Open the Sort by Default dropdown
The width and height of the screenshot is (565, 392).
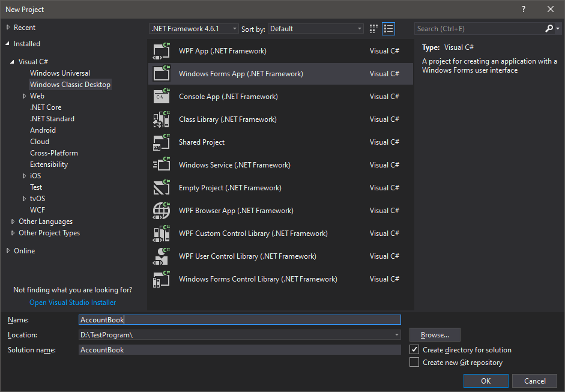(316, 28)
